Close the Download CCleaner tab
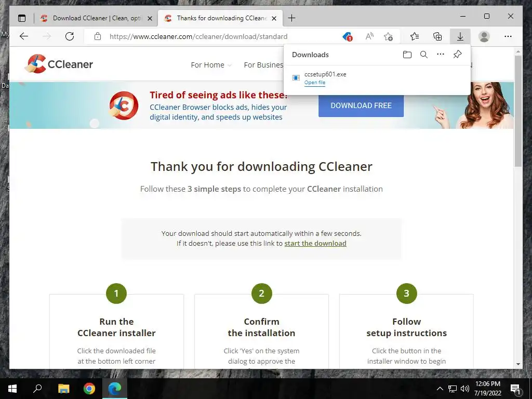 point(150,18)
